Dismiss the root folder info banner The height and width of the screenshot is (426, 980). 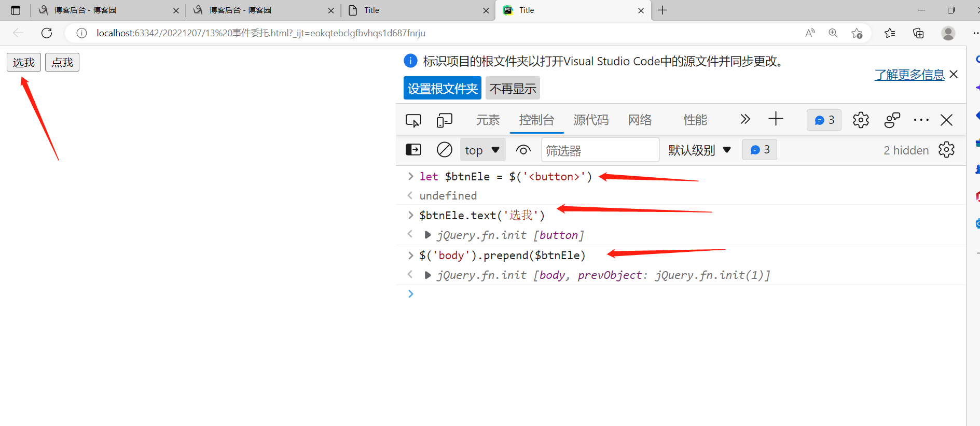pos(954,74)
